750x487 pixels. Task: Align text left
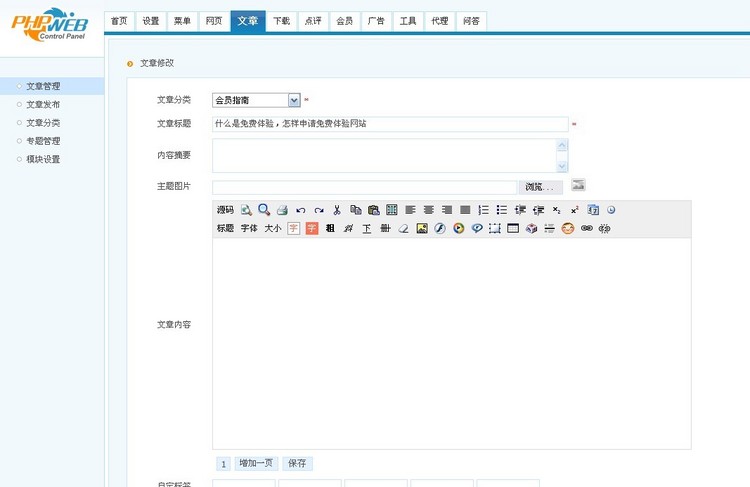coord(410,210)
